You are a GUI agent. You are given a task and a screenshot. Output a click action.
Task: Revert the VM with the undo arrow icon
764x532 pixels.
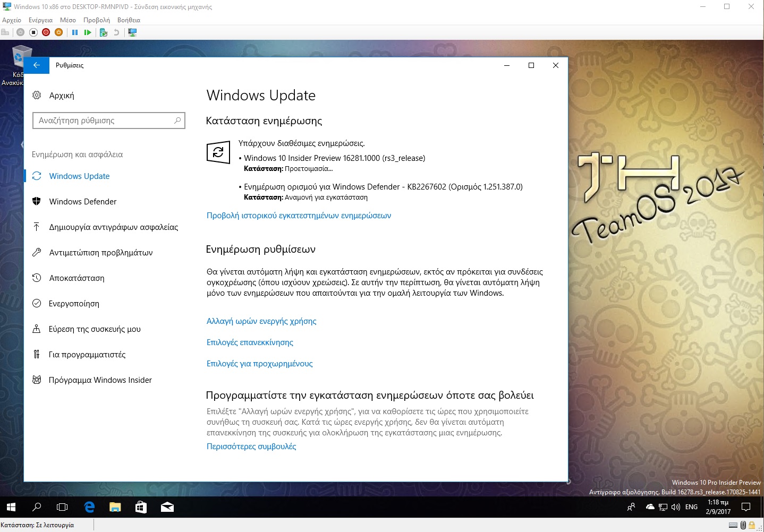coord(116,32)
